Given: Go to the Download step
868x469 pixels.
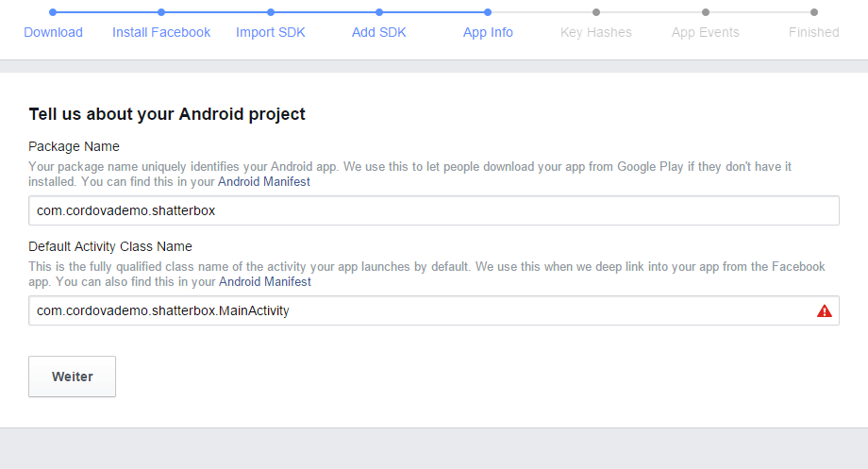Looking at the screenshot, I should coord(53,32).
